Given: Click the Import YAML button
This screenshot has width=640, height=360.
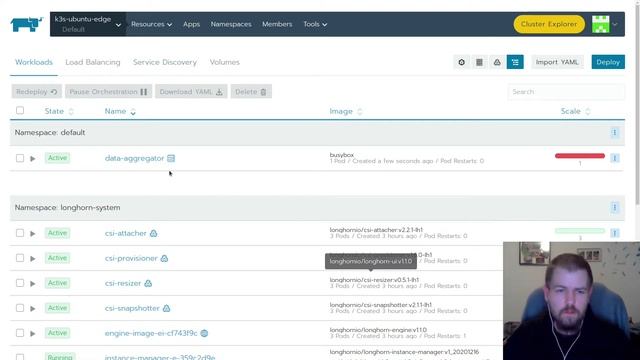Looking at the screenshot, I should tap(557, 62).
